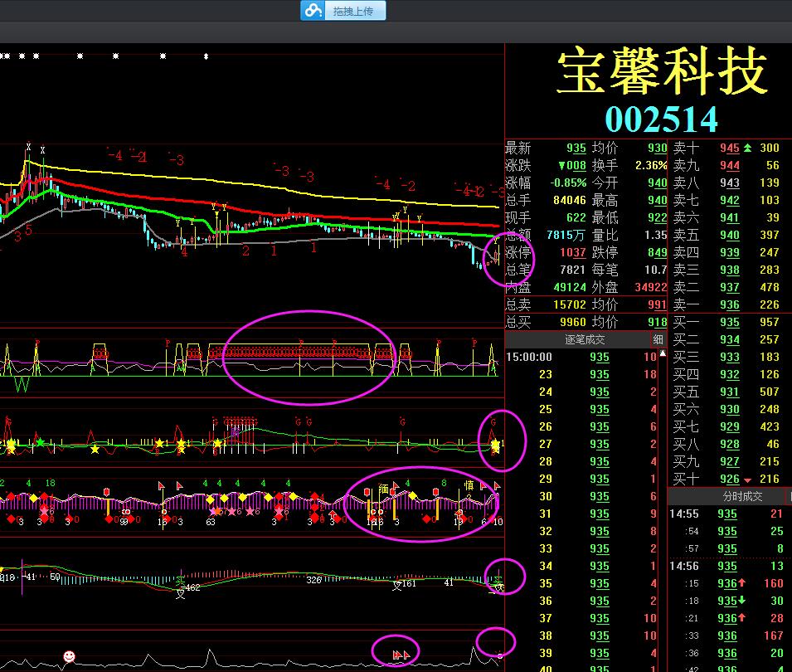Click the 14:56 row in 分时成交
This screenshot has height=672, width=792.
tap(730, 566)
